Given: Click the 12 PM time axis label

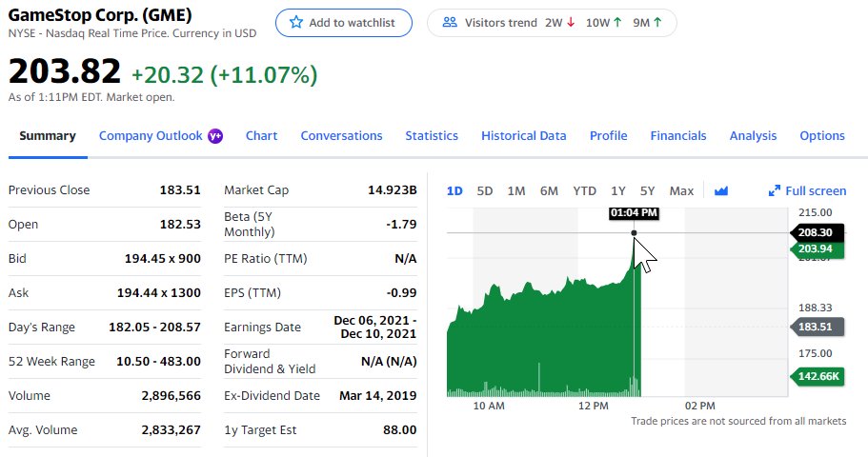Looking at the screenshot, I should click(593, 406).
